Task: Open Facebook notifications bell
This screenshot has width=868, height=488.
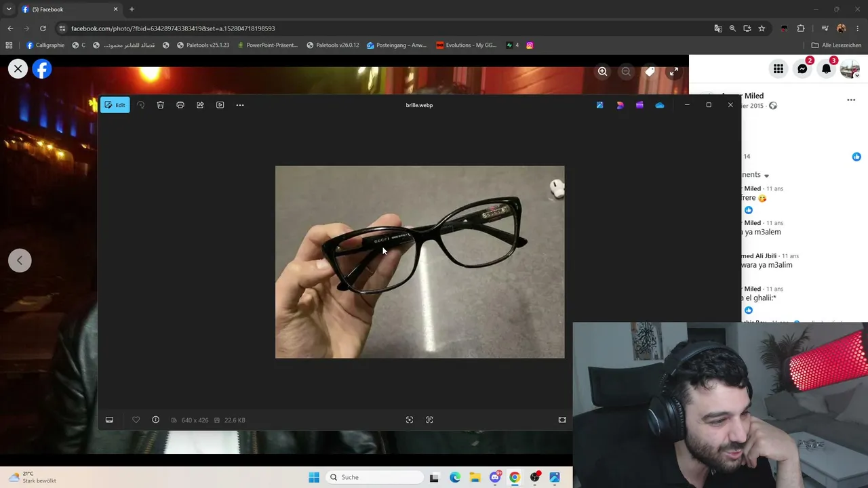Action: [827, 68]
